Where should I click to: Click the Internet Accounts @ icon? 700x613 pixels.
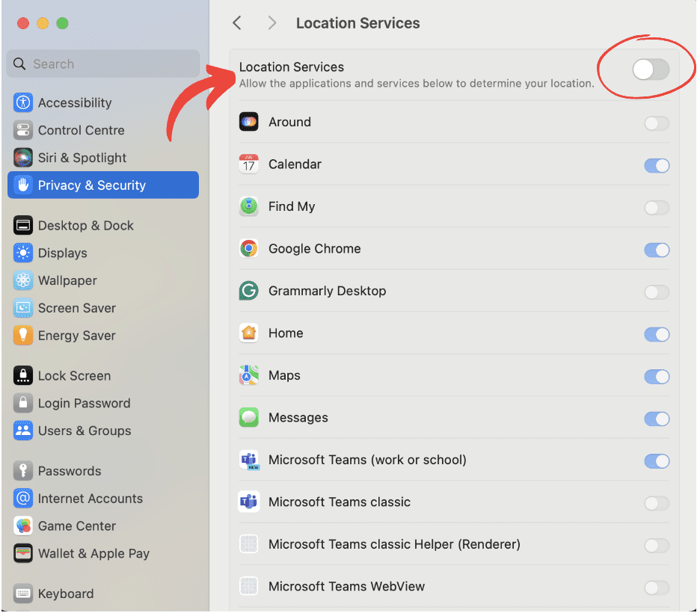point(23,499)
